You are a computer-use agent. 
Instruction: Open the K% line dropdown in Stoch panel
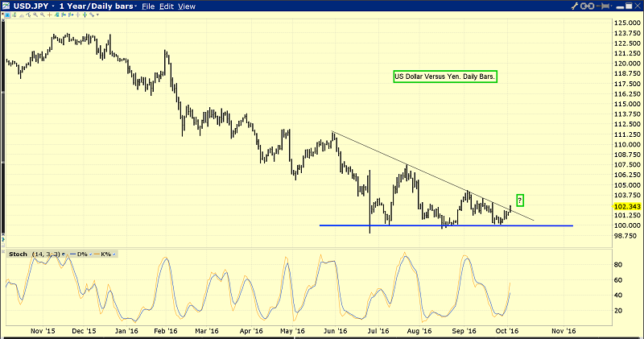(x=114, y=254)
